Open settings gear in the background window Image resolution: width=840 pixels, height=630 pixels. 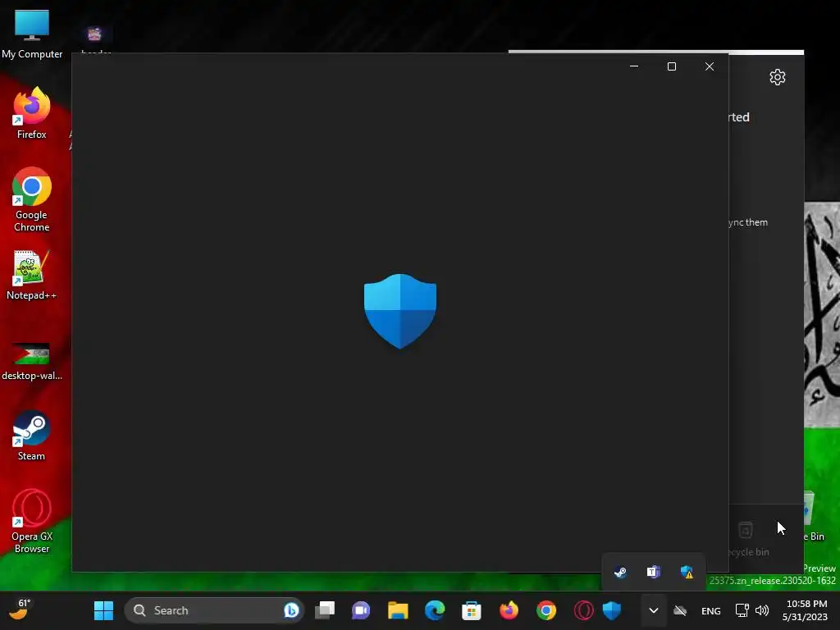[778, 77]
